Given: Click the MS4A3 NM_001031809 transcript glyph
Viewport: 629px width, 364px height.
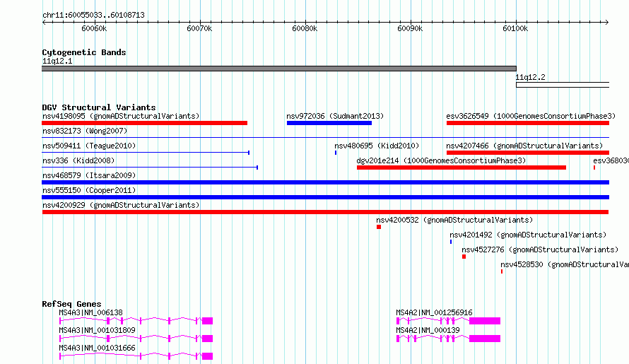Looking at the screenshot, I should tap(136, 339).
